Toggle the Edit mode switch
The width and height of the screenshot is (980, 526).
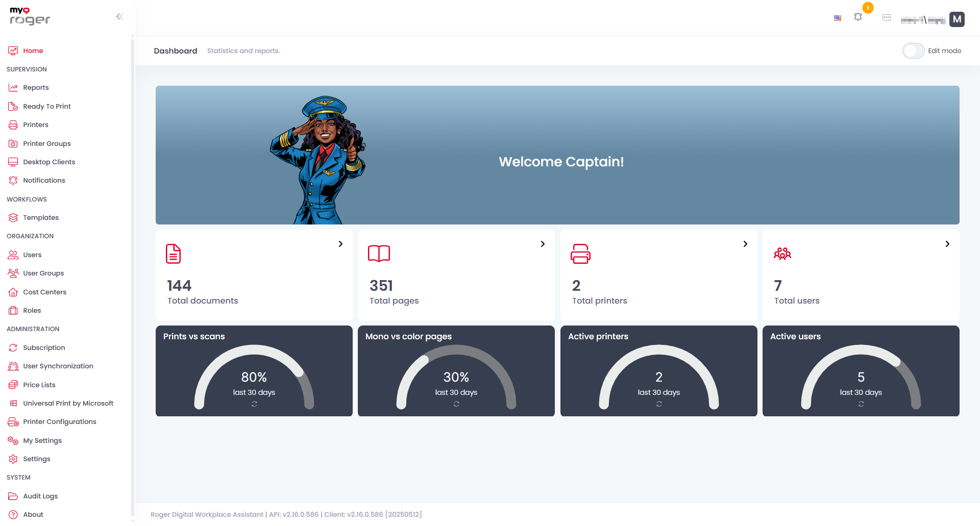click(x=913, y=51)
